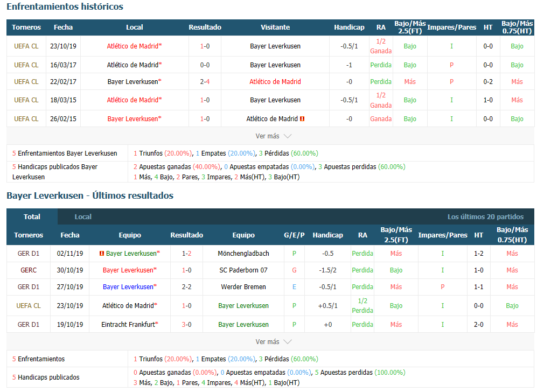
Task: Click '5 Handicaps publicados Bayer Leverkusen' label
Action: 55,172
